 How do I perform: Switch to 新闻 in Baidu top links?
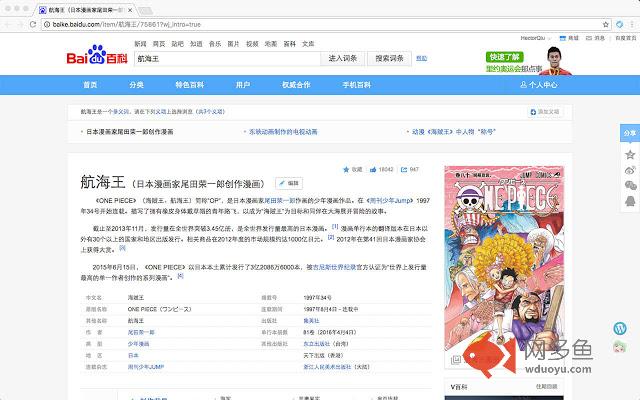(140, 44)
